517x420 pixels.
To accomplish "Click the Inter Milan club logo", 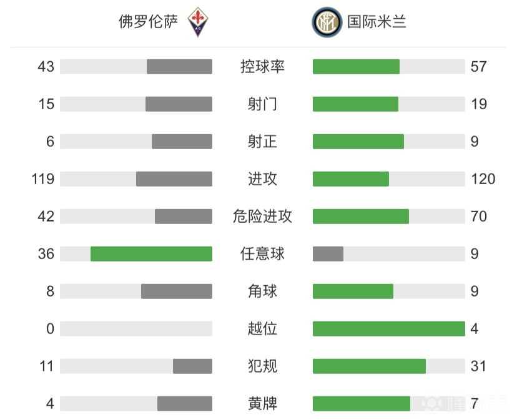I will pos(327,22).
